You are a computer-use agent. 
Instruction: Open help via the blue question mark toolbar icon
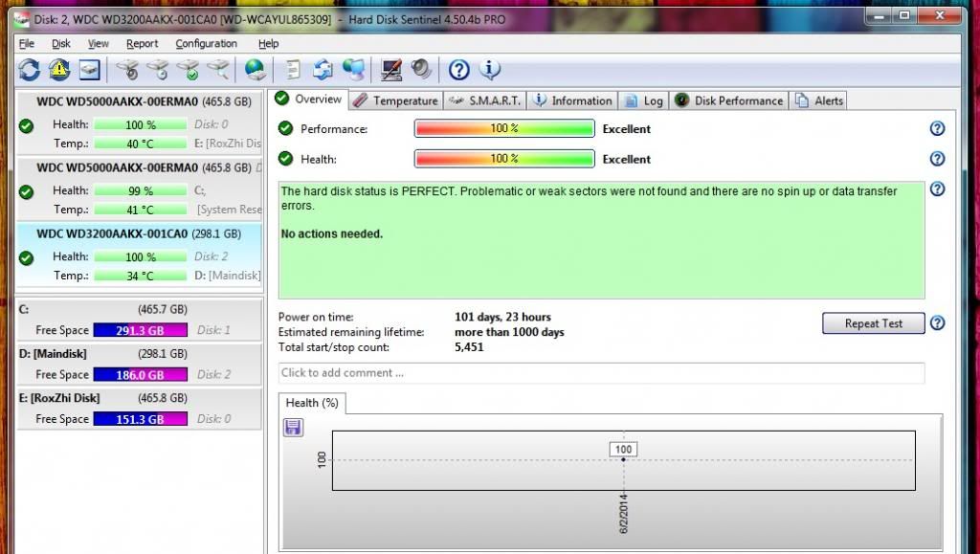point(459,69)
